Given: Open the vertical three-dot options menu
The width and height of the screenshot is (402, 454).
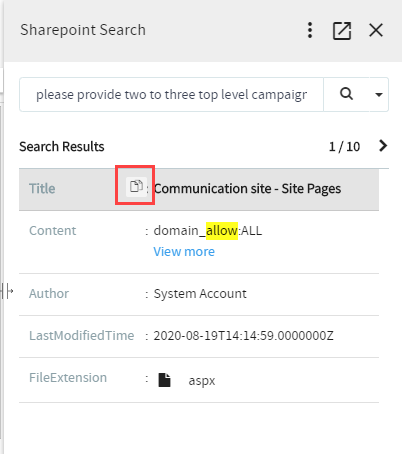Looking at the screenshot, I should point(310,30).
